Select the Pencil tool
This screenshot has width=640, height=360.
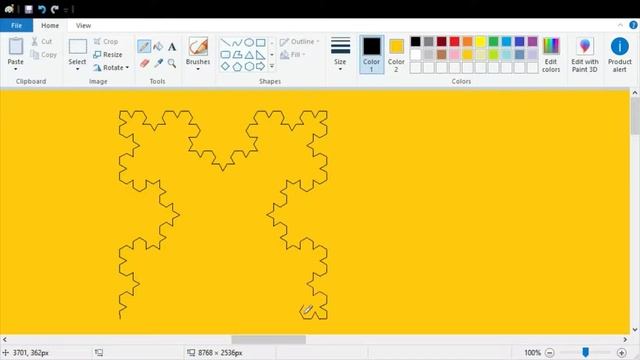point(144,47)
